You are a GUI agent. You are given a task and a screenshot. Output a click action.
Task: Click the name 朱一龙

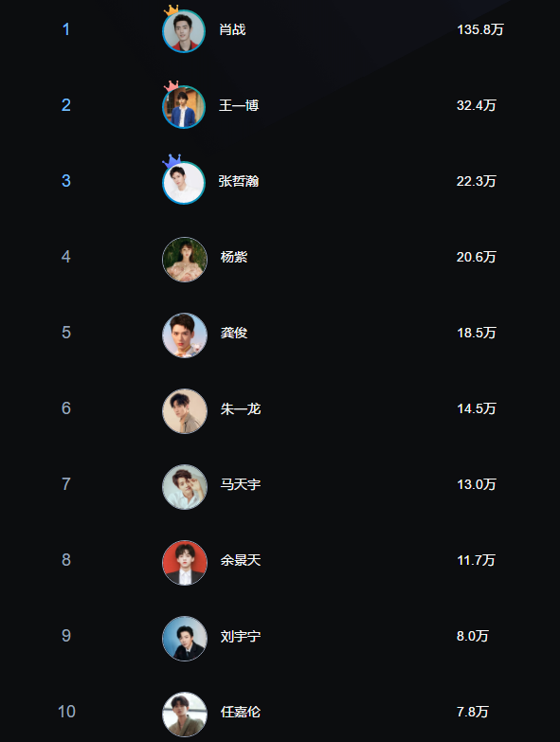point(241,408)
